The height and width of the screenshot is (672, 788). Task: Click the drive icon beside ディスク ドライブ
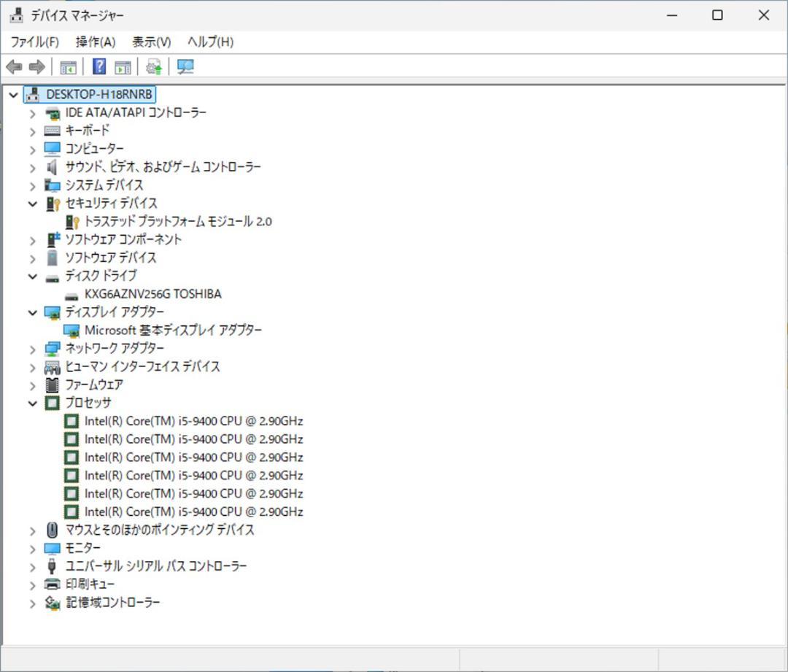(53, 278)
